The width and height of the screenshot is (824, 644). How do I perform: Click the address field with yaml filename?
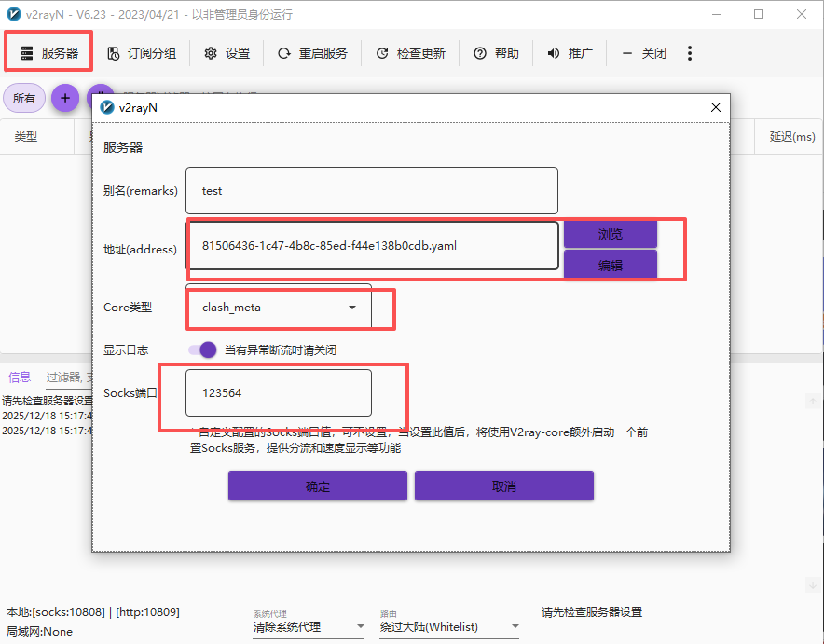372,246
